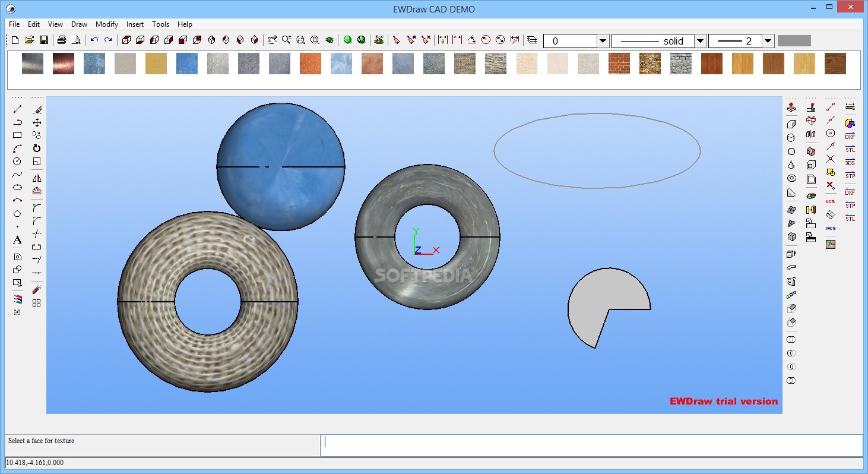Select the Rectangle drawing tool

(17, 135)
